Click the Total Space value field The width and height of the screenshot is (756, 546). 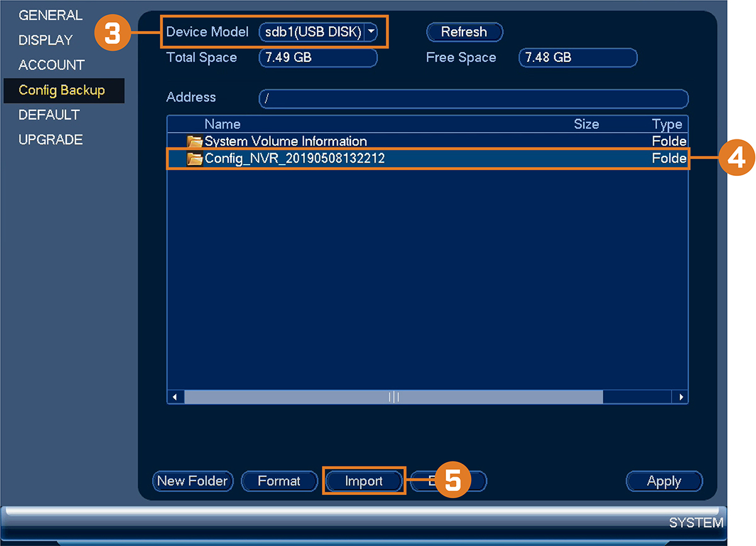tap(318, 57)
